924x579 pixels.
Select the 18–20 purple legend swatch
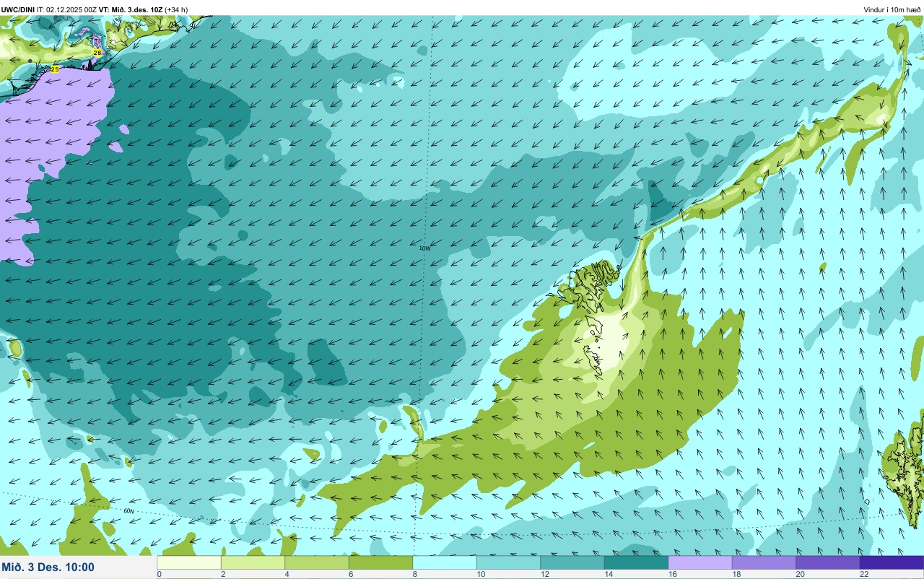[764, 562]
